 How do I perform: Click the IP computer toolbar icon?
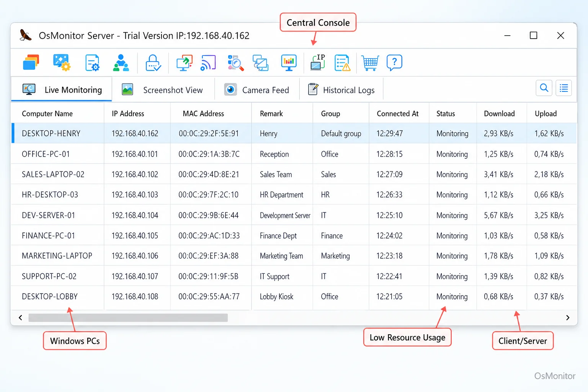click(x=318, y=62)
